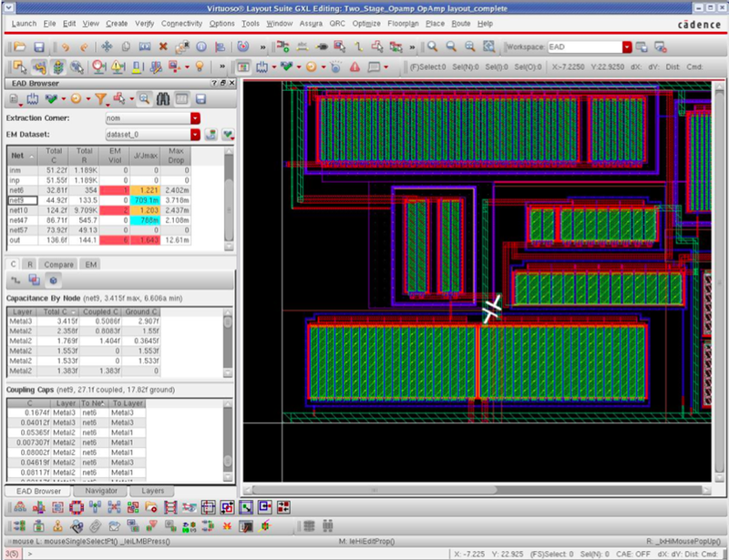Select net6 row in the net table

99,190
